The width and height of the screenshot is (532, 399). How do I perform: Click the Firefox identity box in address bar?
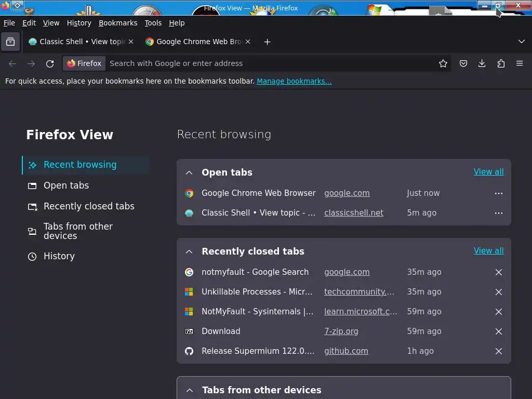[x=85, y=63]
